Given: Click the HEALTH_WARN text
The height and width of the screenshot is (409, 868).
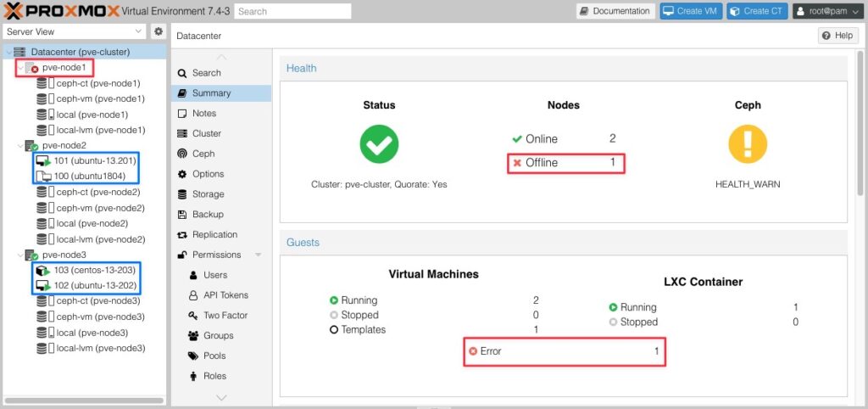Looking at the screenshot, I should pyautogui.click(x=748, y=184).
